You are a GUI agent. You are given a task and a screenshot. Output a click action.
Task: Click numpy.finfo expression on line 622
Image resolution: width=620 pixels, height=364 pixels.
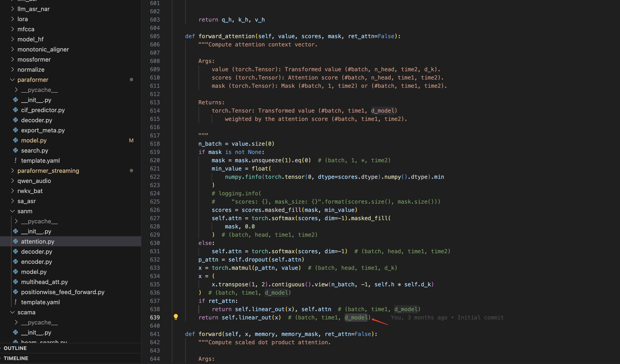[x=243, y=177]
